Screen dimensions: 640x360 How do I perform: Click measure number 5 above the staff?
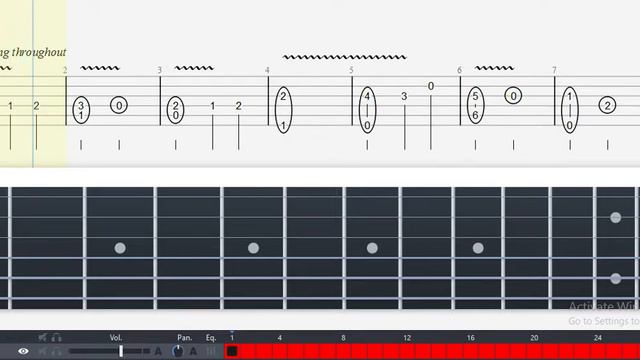(351, 70)
